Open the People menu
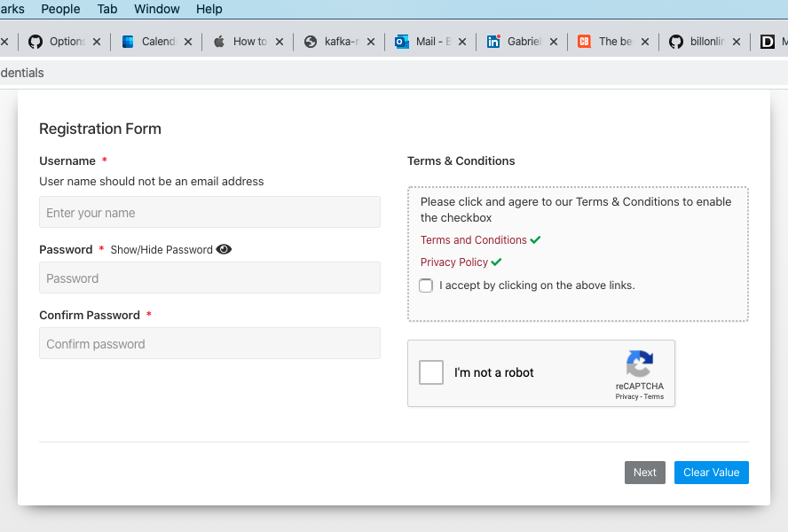The image size is (788, 532). (x=60, y=9)
